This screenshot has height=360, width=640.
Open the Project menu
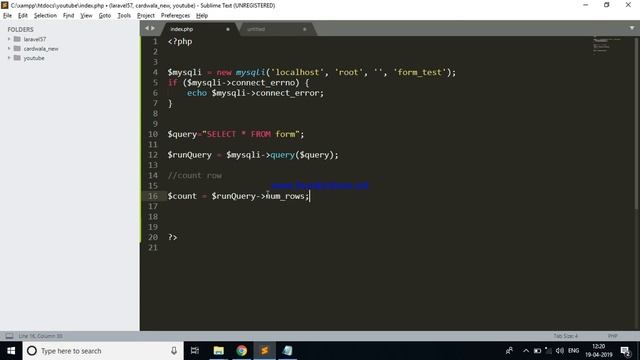[x=146, y=16]
